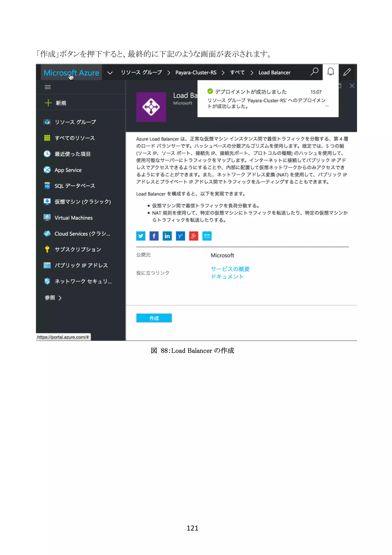This screenshot has width=392, height=555.
Task: Click the Virtual Machines monitor icon
Action: [x=47, y=218]
